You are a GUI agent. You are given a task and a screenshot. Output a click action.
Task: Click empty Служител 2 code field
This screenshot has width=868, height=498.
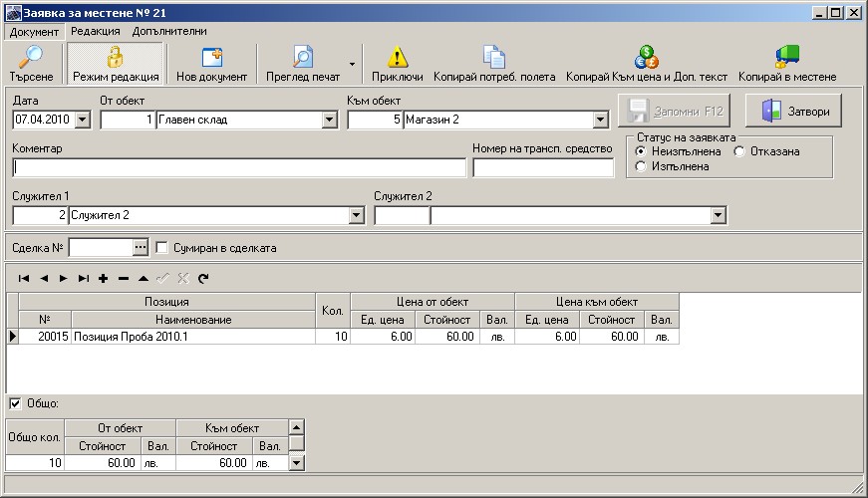coord(402,215)
